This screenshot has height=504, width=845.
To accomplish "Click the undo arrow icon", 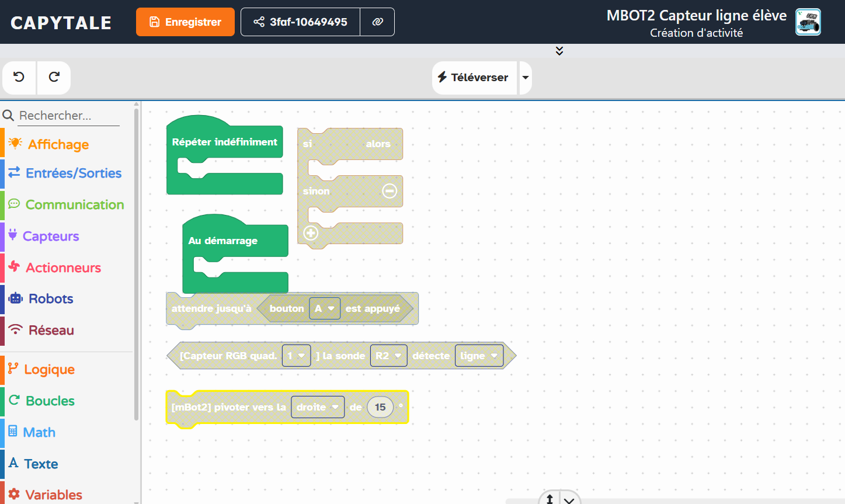I will coord(19,77).
